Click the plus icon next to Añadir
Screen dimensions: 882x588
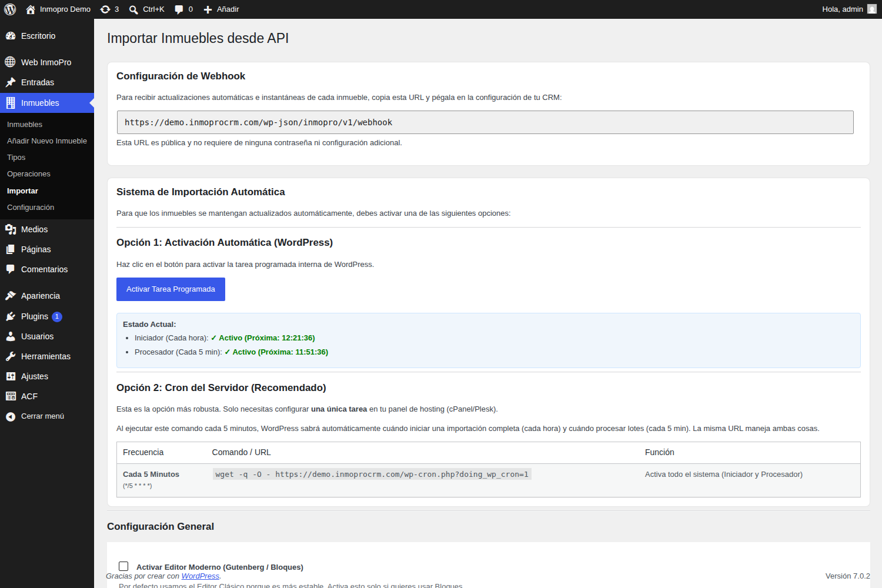208,9
